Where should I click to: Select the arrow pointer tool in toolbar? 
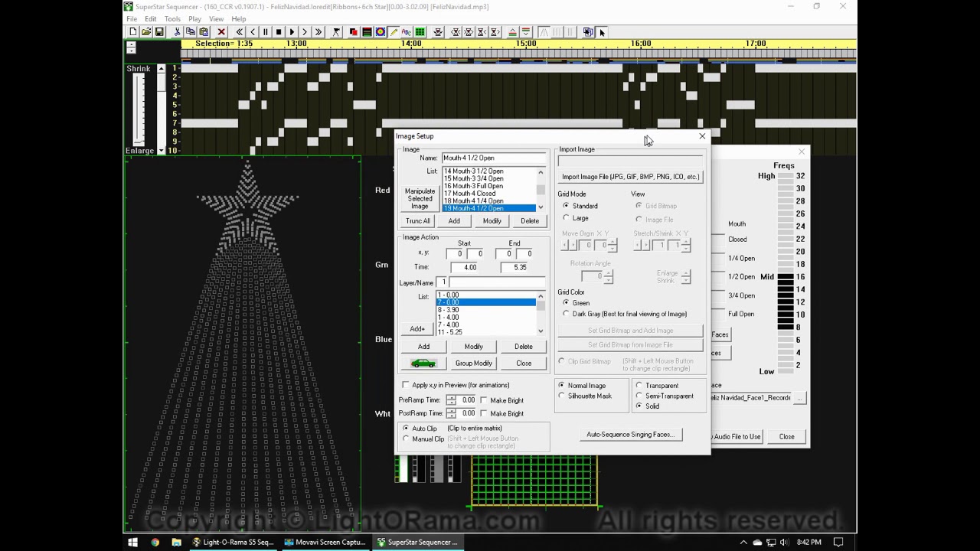coord(602,32)
